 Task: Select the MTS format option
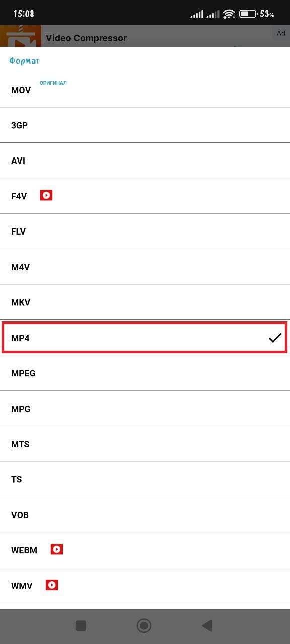[145, 444]
